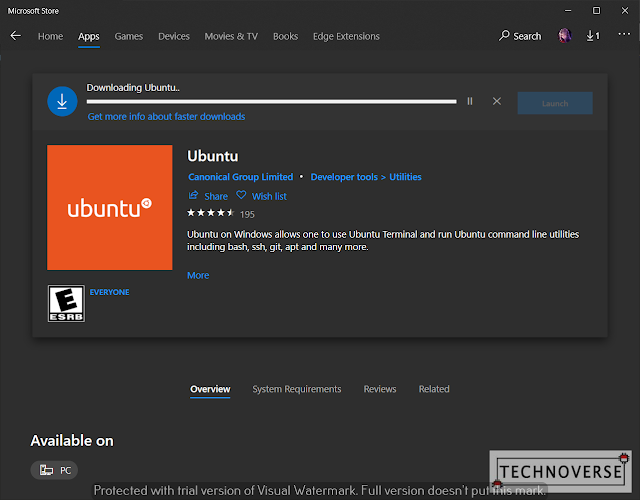Select the Related tab

click(434, 389)
